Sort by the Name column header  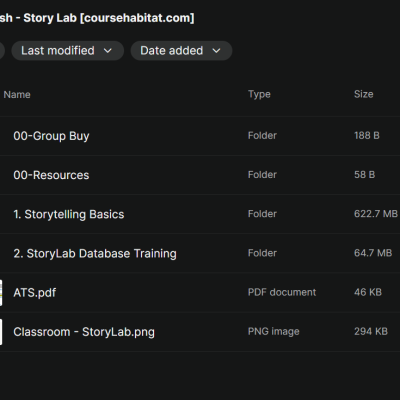coord(17,95)
